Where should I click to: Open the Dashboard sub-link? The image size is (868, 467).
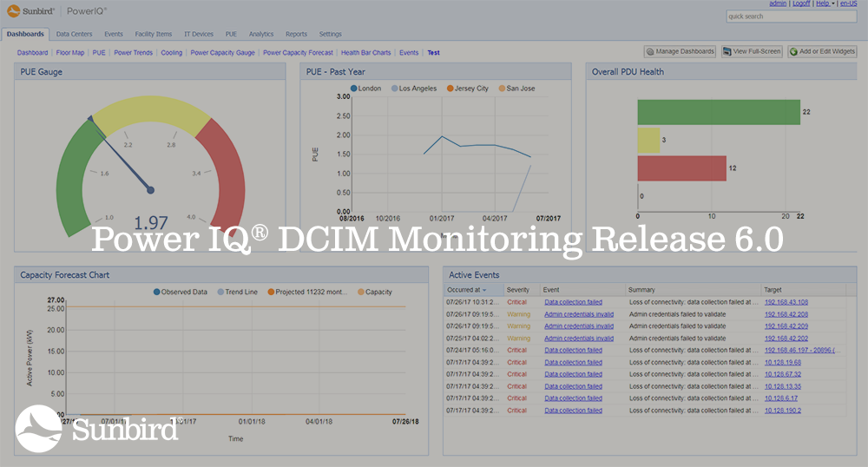click(x=32, y=53)
